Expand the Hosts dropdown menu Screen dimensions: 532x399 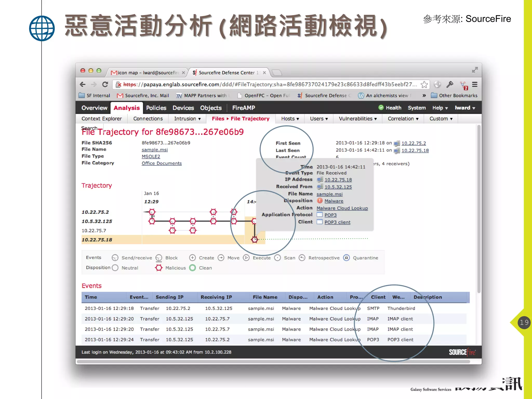290,119
